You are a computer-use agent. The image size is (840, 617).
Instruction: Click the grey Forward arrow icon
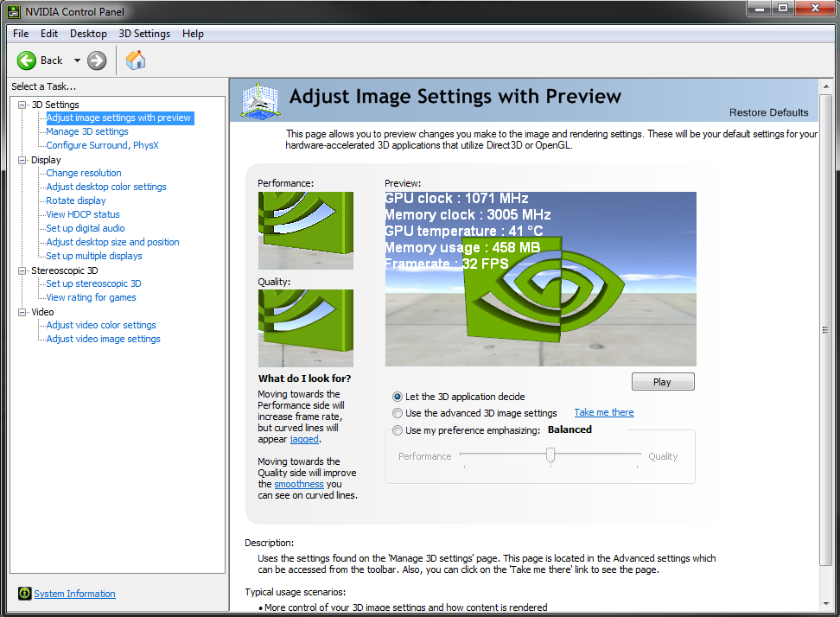(97, 60)
